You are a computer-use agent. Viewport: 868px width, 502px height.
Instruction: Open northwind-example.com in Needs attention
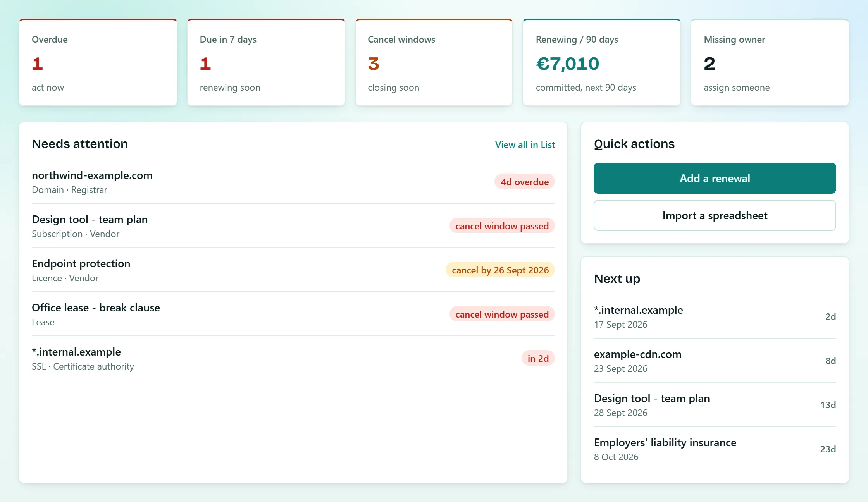coord(293,182)
